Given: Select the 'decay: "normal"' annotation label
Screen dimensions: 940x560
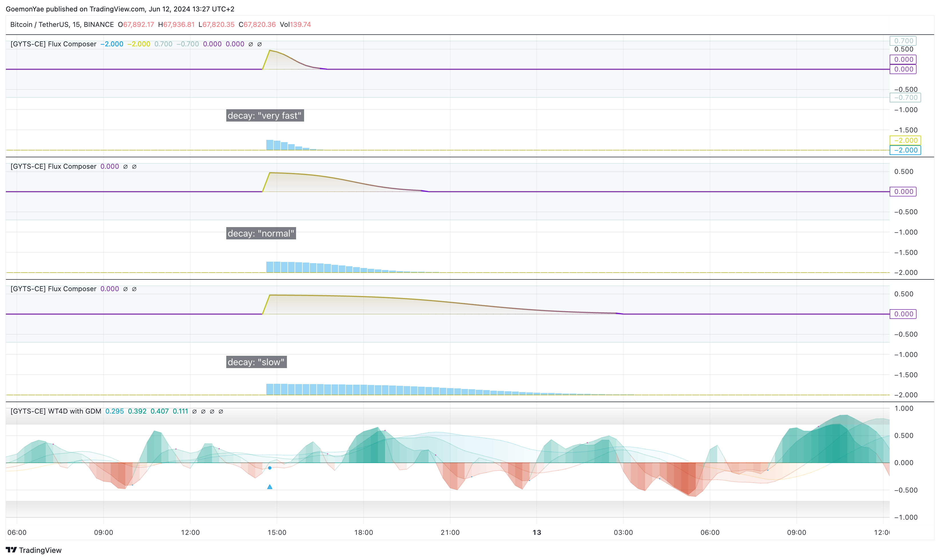Looking at the screenshot, I should [x=261, y=233].
